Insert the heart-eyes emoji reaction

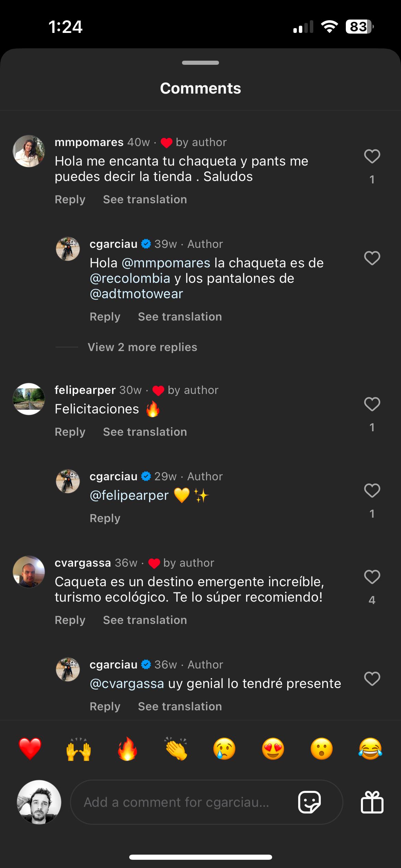pos(273,749)
